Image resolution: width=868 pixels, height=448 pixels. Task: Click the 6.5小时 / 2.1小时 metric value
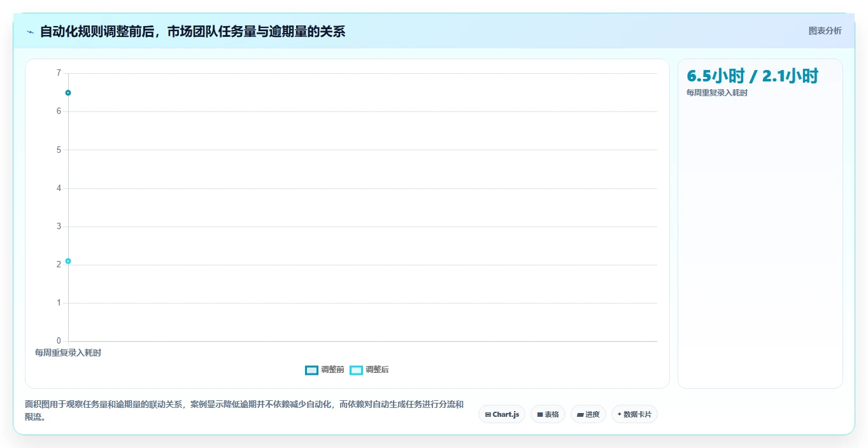(x=752, y=76)
